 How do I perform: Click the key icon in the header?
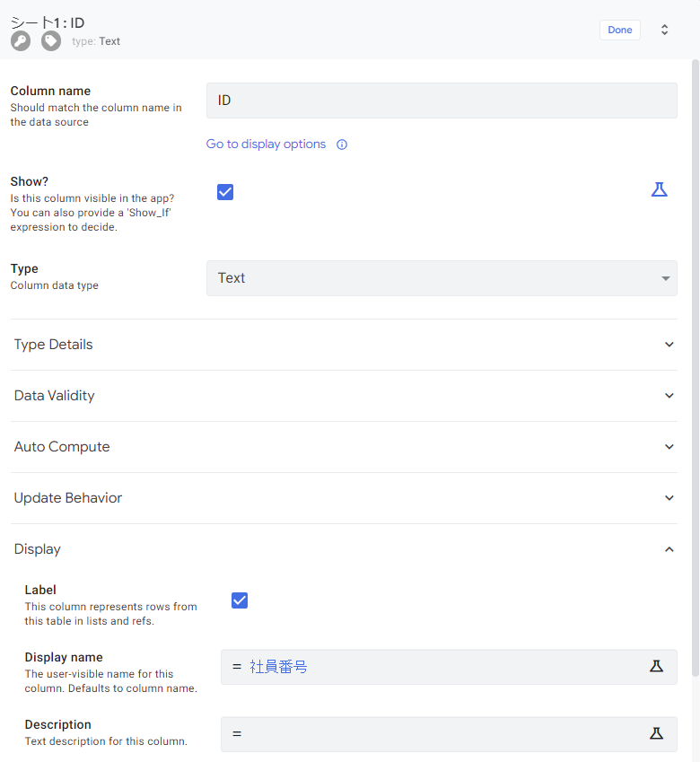[20, 39]
